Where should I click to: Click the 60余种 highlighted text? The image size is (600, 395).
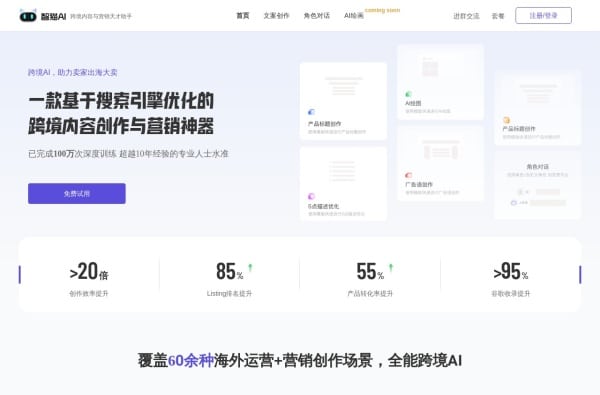coord(191,361)
